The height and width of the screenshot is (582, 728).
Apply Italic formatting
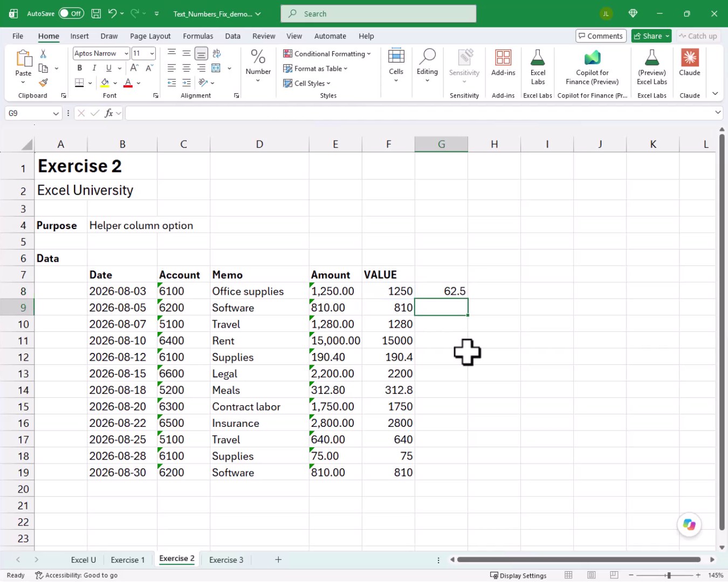(94, 68)
